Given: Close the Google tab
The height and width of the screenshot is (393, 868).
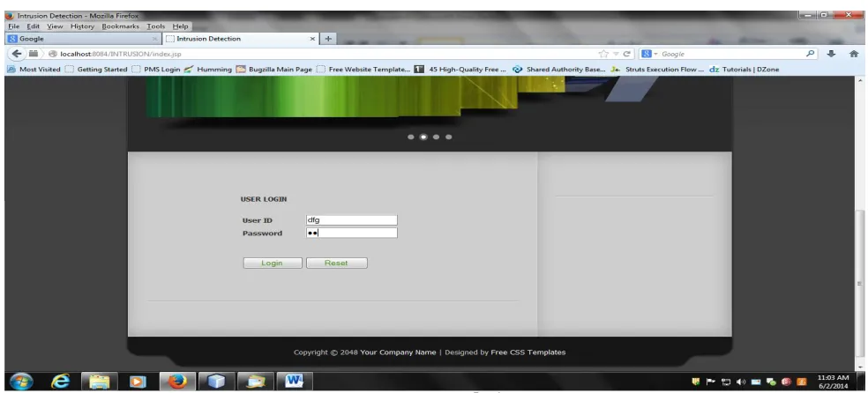Looking at the screenshot, I should (x=154, y=39).
